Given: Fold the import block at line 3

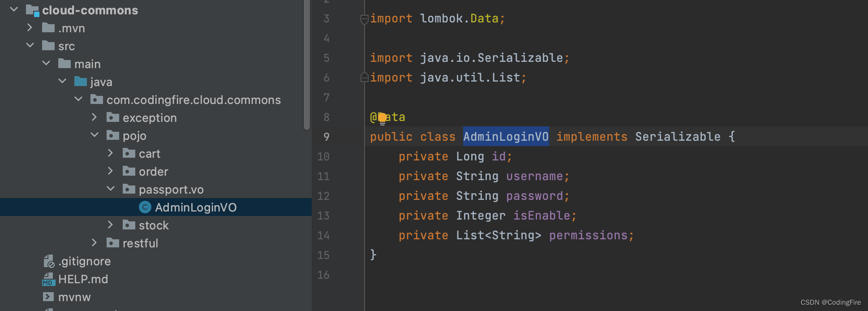Looking at the screenshot, I should pyautogui.click(x=364, y=19).
